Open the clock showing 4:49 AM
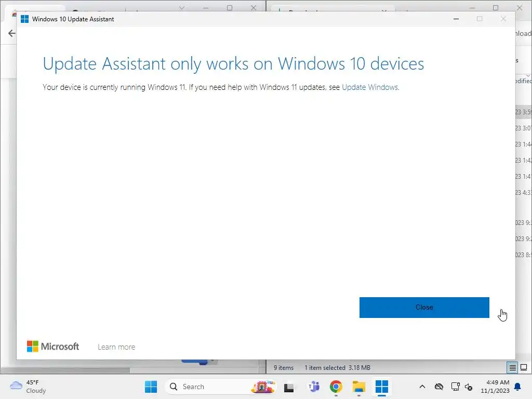532x399 pixels. (495, 387)
